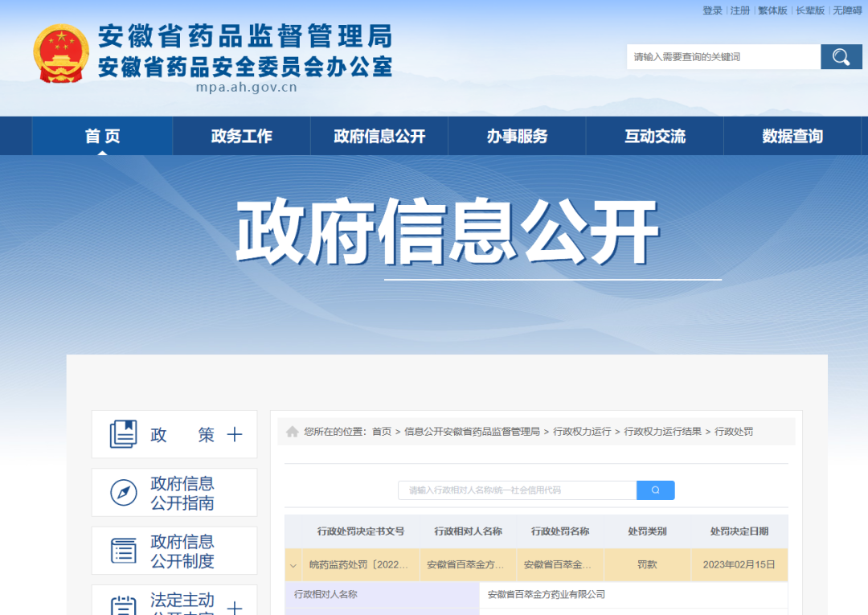Open the 登录 login link

[710, 10]
